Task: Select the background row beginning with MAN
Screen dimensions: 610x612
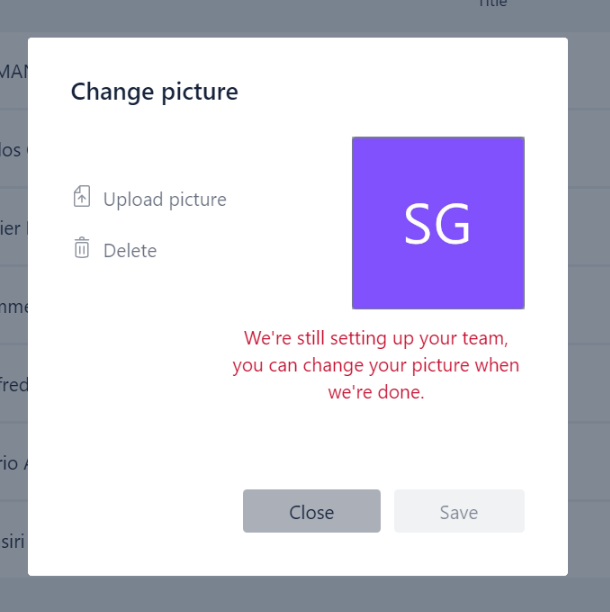Action: point(14,71)
